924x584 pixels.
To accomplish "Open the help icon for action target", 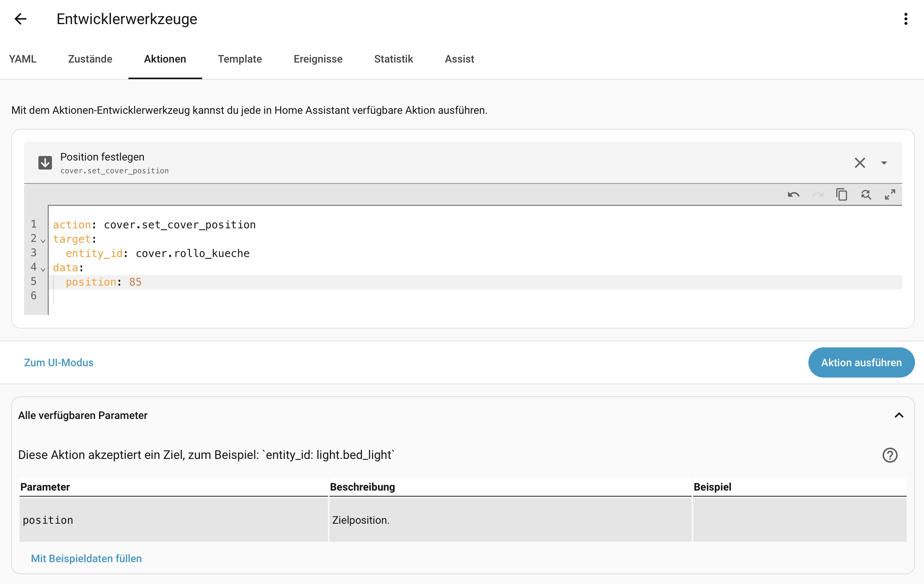I will 889,455.
